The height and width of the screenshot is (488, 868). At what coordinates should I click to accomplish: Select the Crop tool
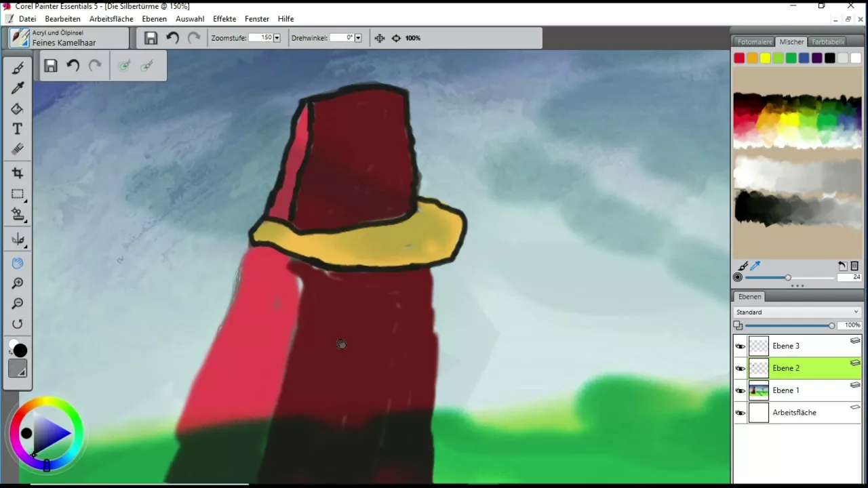coord(18,174)
